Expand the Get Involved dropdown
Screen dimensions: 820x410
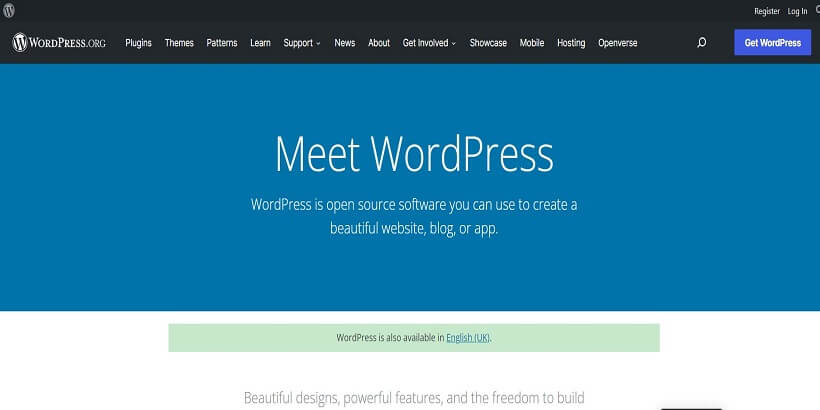coord(429,43)
